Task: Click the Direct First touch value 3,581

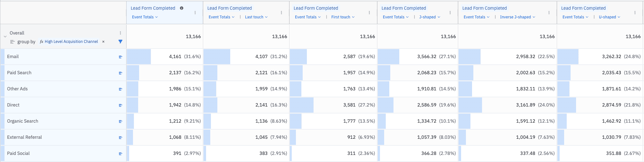Action: (349, 105)
